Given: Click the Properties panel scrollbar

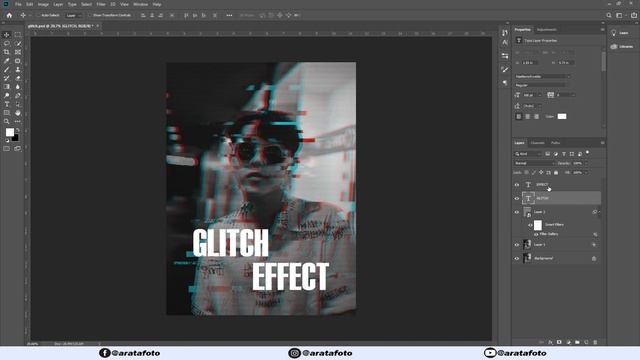Looking at the screenshot, I should coord(603,61).
